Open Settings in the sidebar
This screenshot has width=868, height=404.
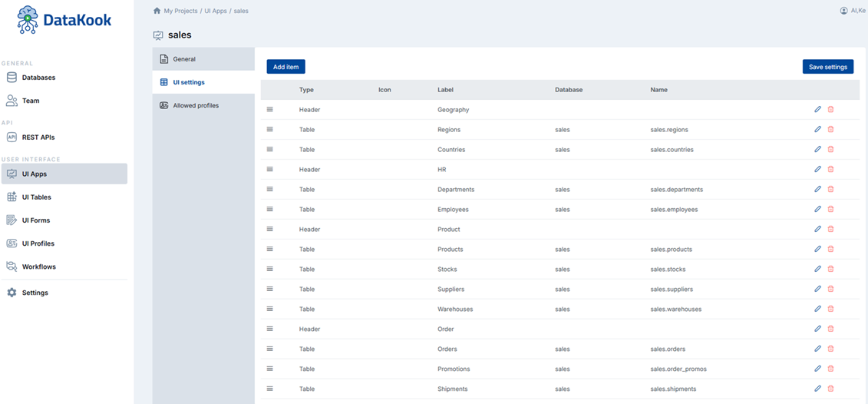pyautogui.click(x=64, y=293)
